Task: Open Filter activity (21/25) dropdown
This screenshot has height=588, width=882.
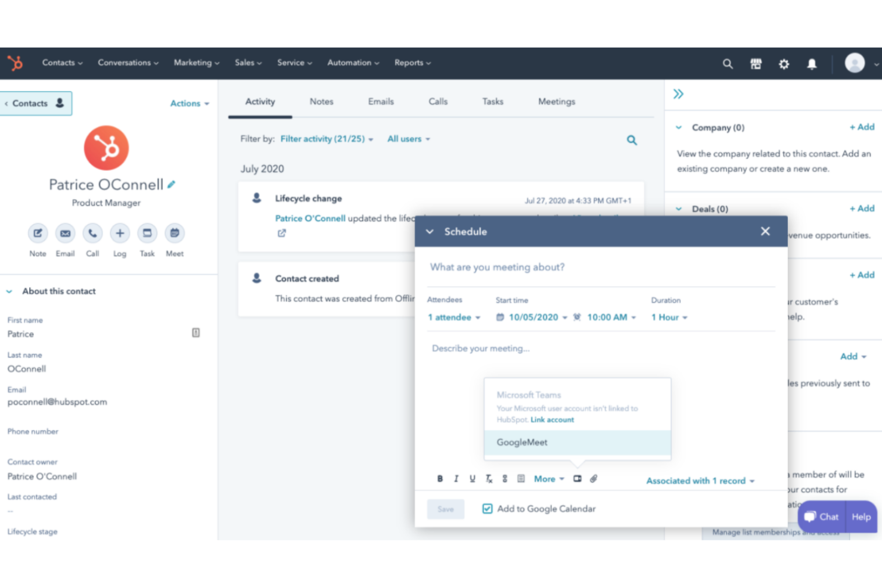Action: coord(327,139)
